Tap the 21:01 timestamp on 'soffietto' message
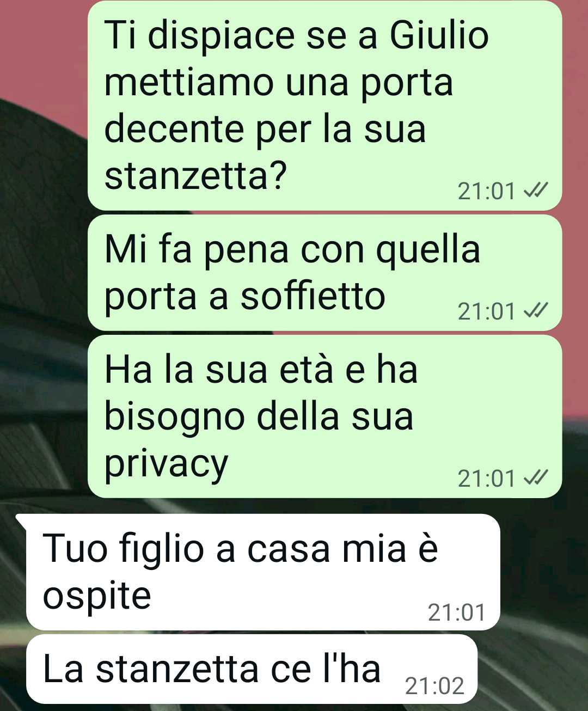 tap(486, 311)
